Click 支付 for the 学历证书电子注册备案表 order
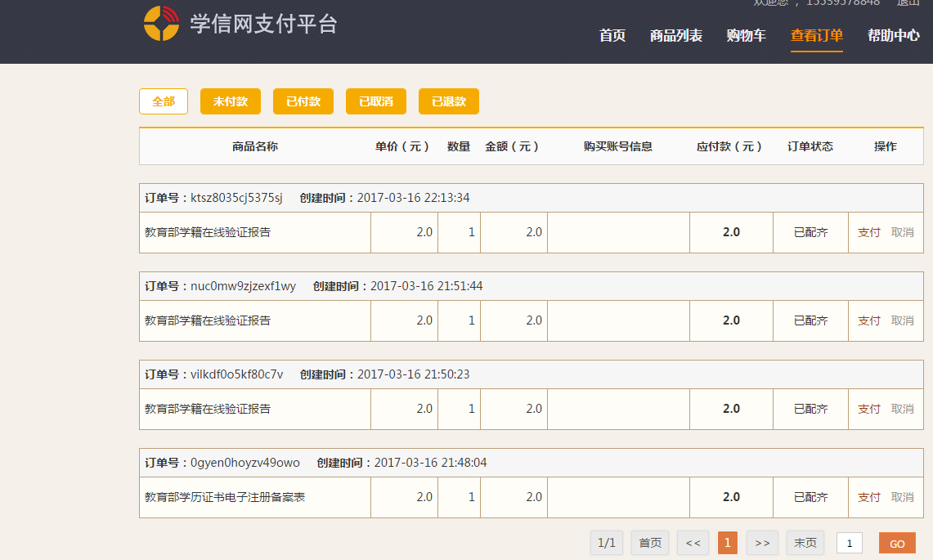Image resolution: width=933 pixels, height=560 pixels. click(x=868, y=497)
